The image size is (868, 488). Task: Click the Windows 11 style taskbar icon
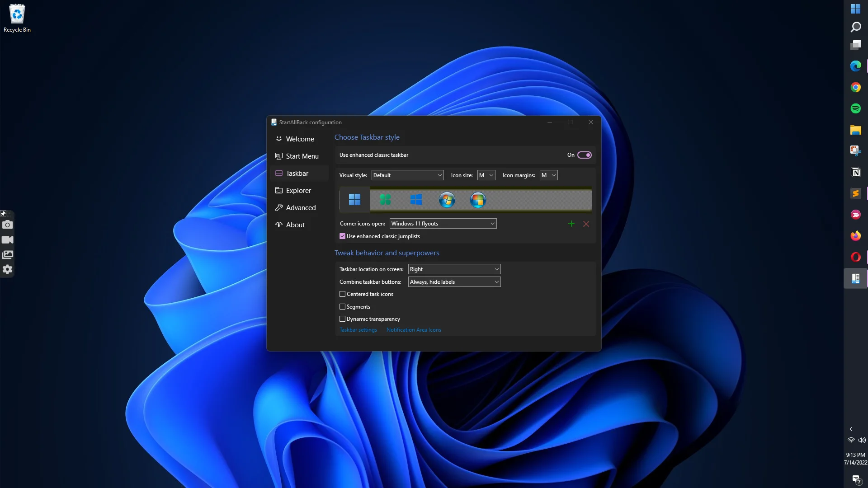[x=355, y=200]
